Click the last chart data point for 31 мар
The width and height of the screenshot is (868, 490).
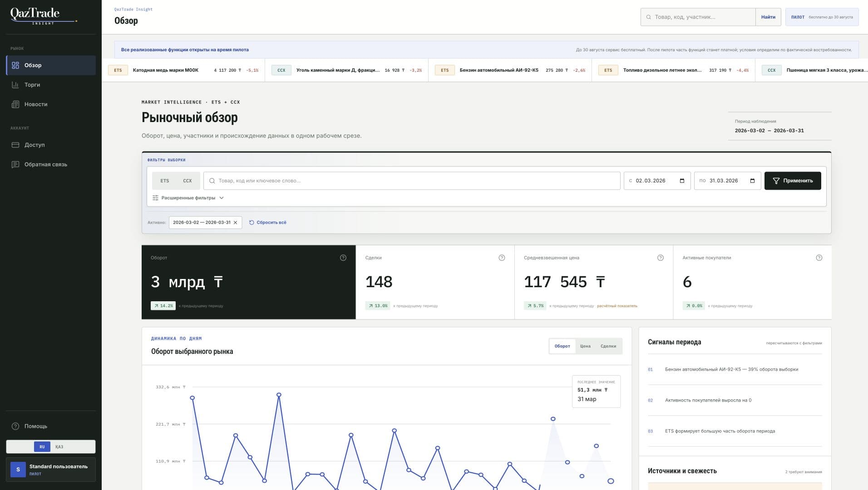[x=611, y=481]
